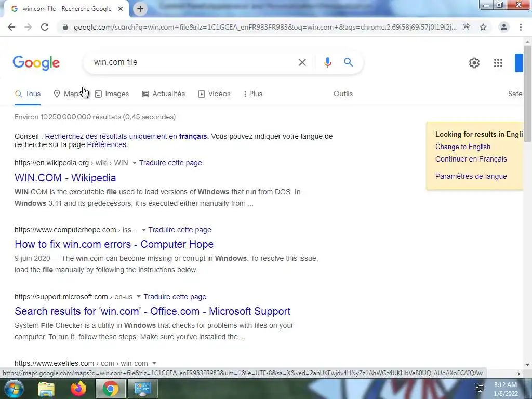Image resolution: width=532 pixels, height=399 pixels.
Task: Expand the Plus more menu
Action: tap(253, 94)
